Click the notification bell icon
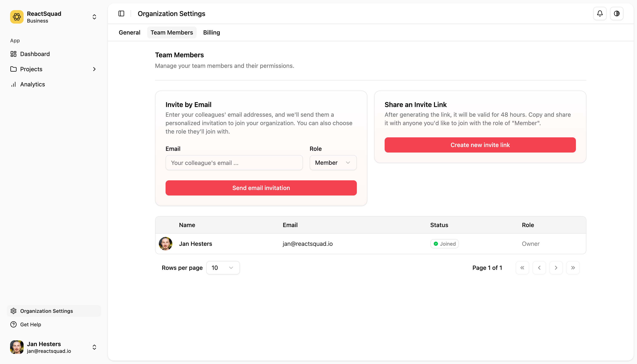Image resolution: width=637 pixels, height=364 pixels. [x=600, y=13]
